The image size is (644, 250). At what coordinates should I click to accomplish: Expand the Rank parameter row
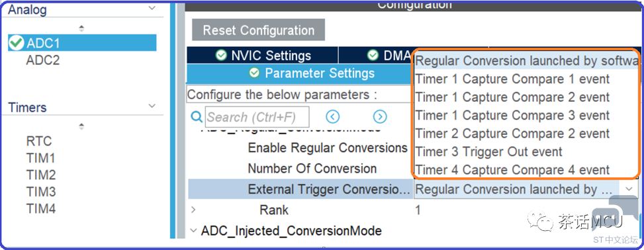pyautogui.click(x=193, y=210)
